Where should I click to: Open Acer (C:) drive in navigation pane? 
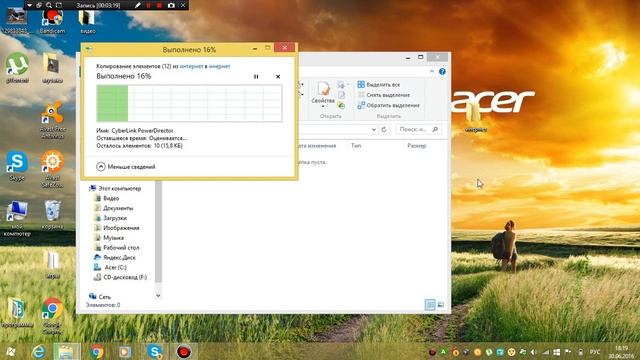pos(110,267)
